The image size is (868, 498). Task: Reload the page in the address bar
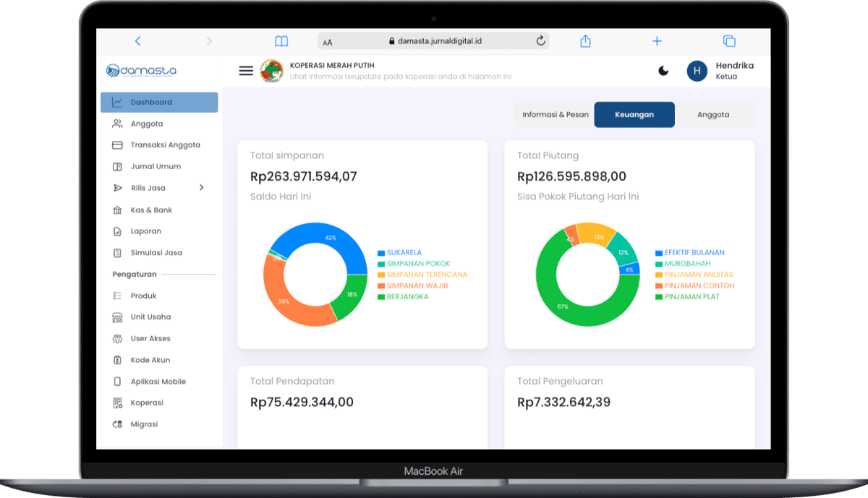(540, 41)
